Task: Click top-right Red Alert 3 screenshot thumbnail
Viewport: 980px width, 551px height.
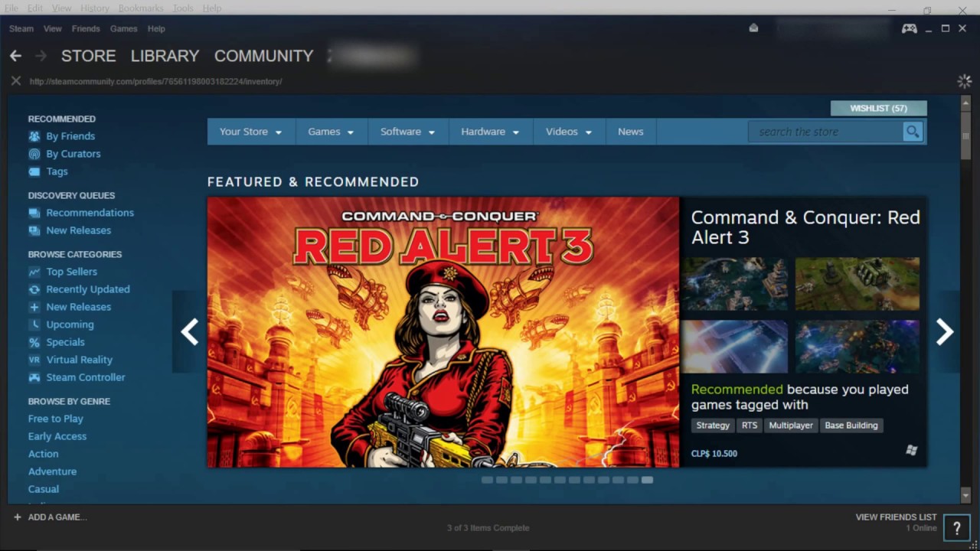Action: coord(857,284)
